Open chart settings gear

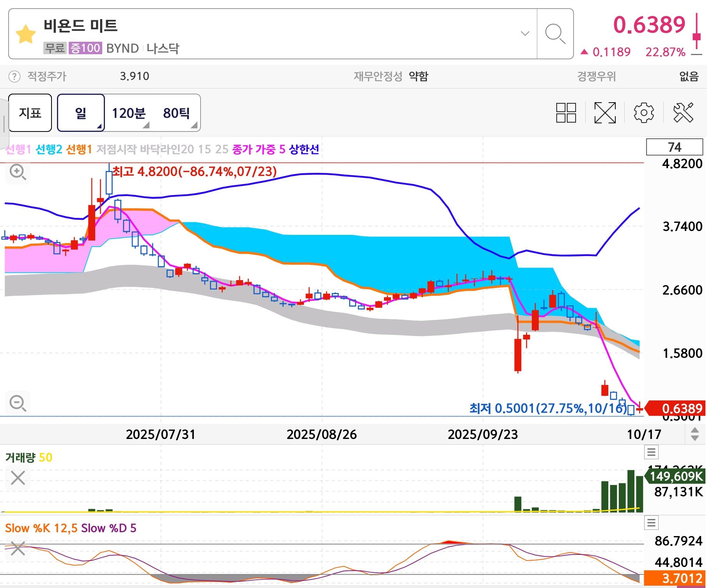[x=644, y=113]
